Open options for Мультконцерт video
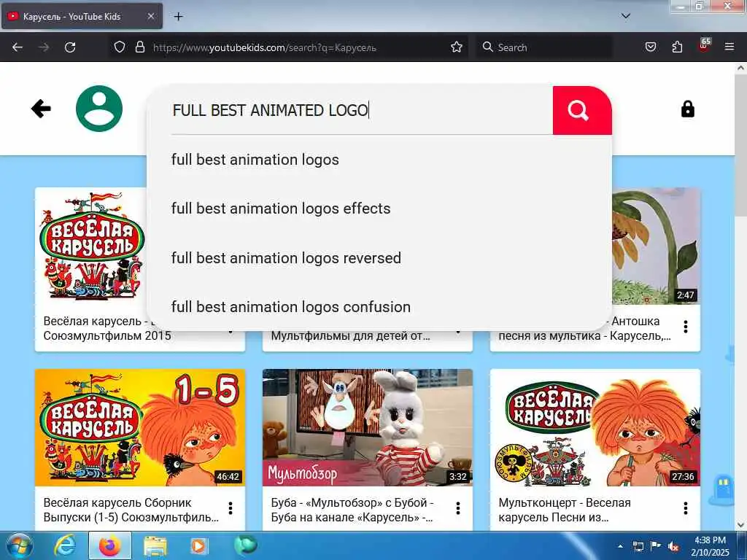Screen dimensions: 747x560 tap(686, 508)
